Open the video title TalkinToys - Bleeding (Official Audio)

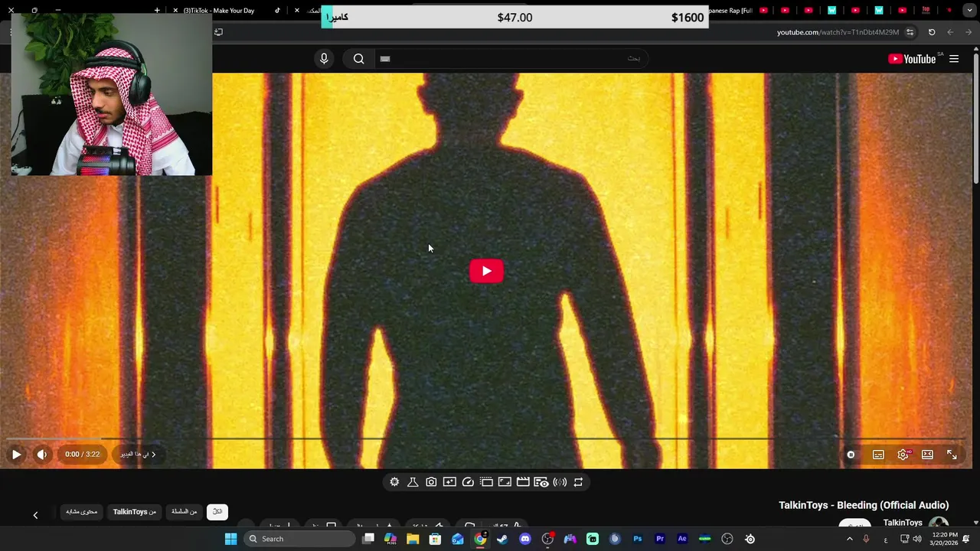pyautogui.click(x=864, y=505)
